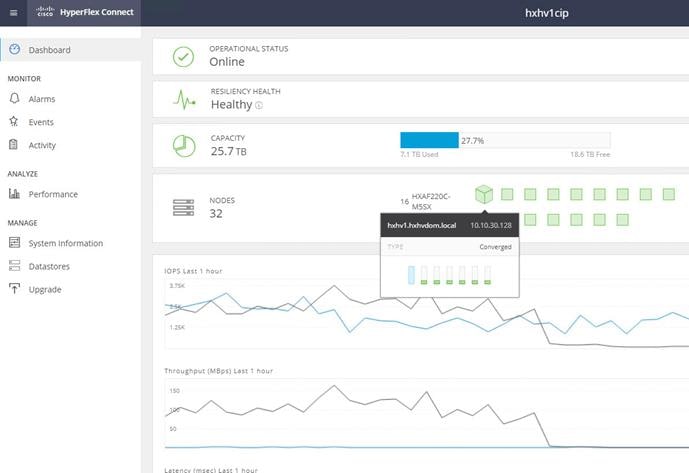689x473 pixels.
Task: Click the Converged type value
Action: click(x=495, y=247)
